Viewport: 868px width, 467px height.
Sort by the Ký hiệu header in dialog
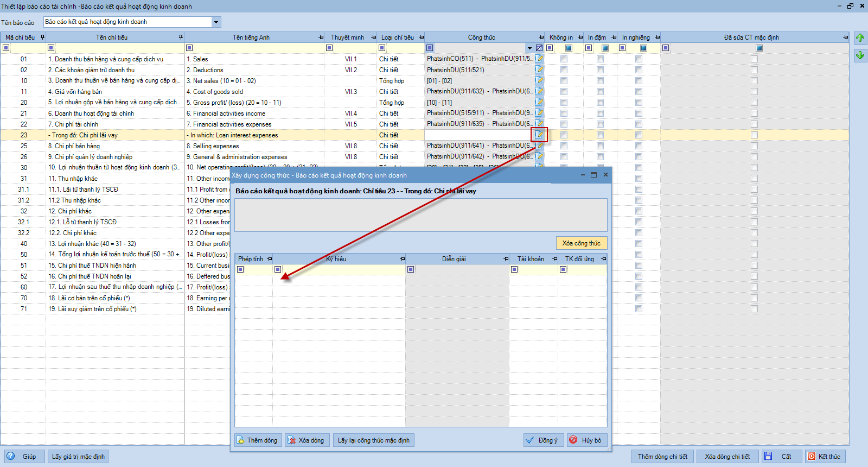(x=336, y=259)
